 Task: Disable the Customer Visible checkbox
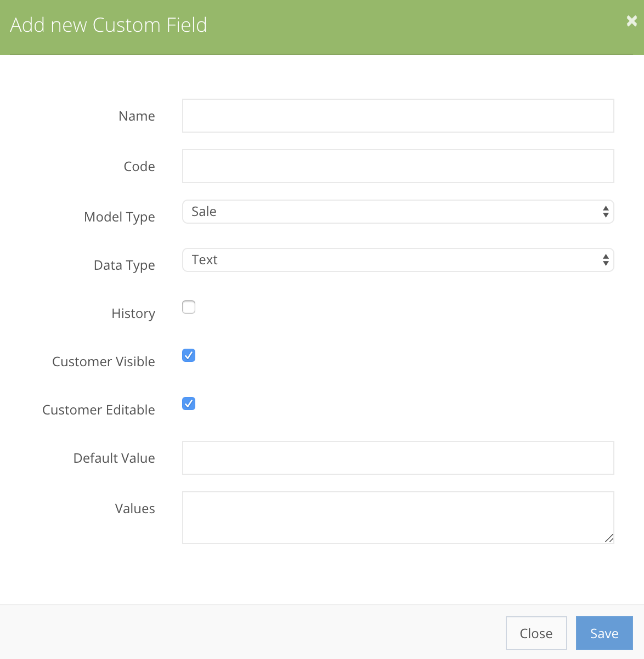(188, 355)
